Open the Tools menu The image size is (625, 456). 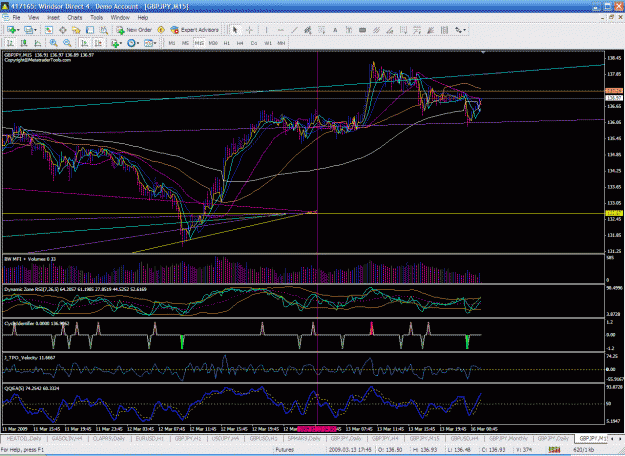(x=96, y=18)
